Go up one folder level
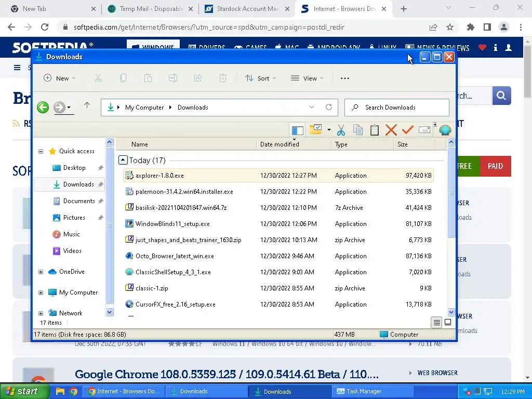532x399 pixels. pyautogui.click(x=87, y=105)
